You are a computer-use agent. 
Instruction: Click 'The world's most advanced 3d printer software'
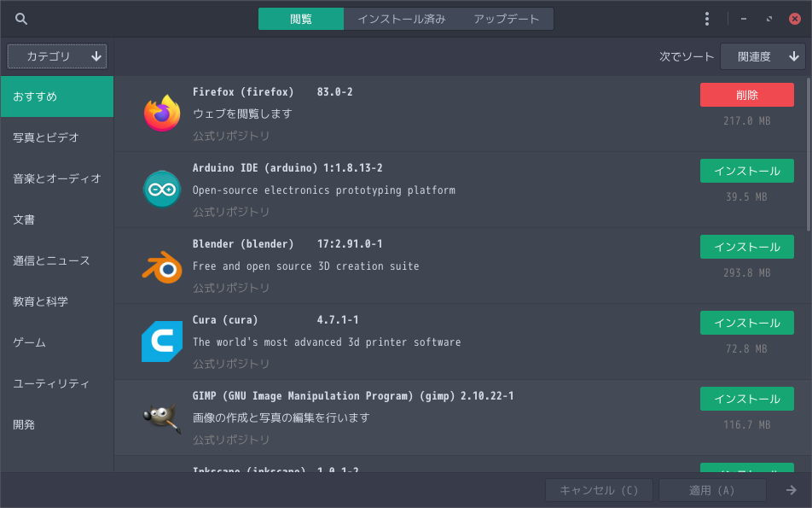pyautogui.click(x=326, y=342)
